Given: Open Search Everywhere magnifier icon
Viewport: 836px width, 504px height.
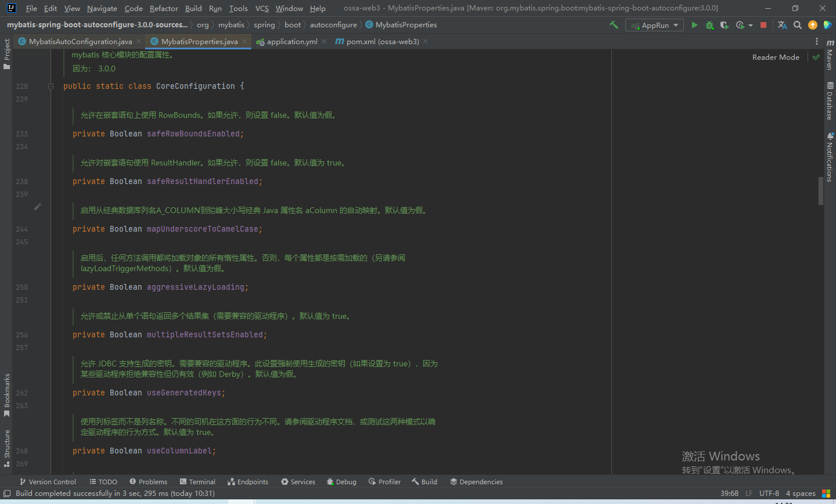Looking at the screenshot, I should [798, 25].
